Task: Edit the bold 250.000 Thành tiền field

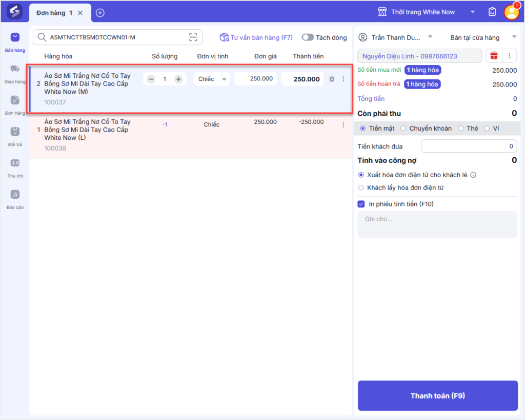Action: coord(302,79)
